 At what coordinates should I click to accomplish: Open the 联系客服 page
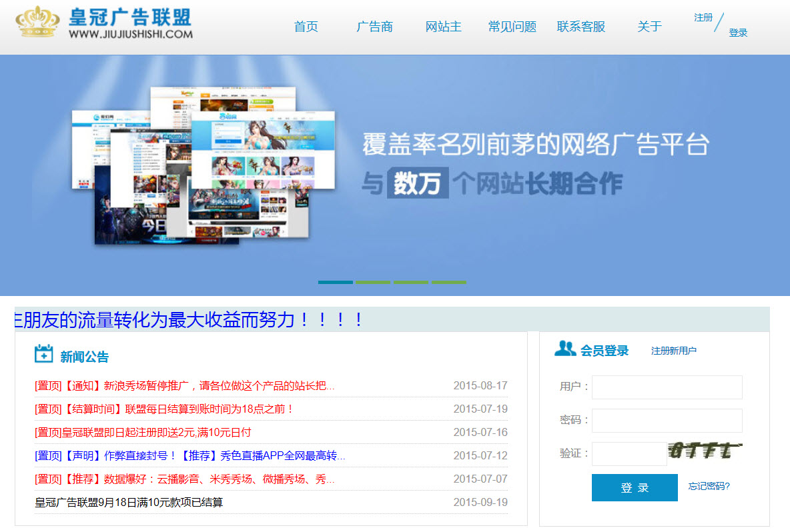click(580, 27)
